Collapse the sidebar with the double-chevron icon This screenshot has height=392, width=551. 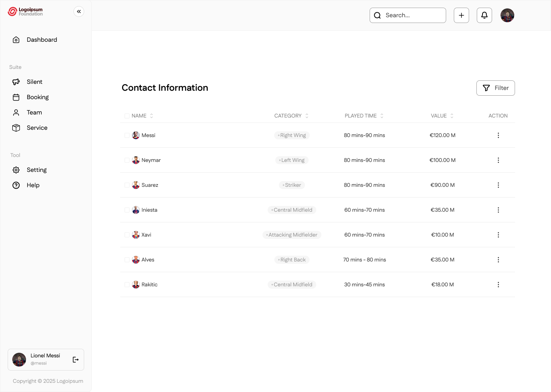tap(79, 11)
